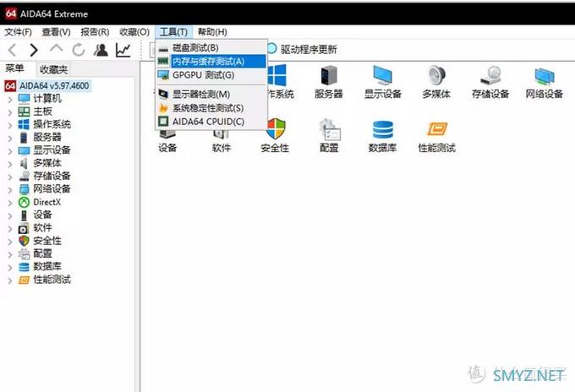Open the 报告(R) menu
The height and width of the screenshot is (392, 575).
point(95,32)
